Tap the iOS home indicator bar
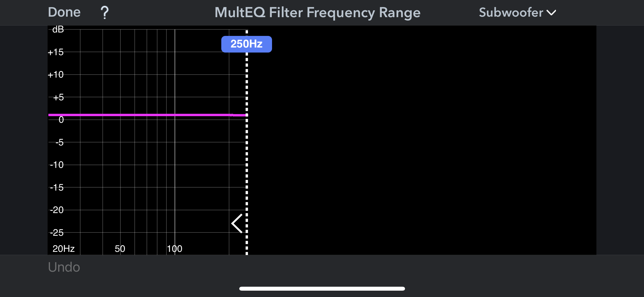Screen dimensions: 644x297 (x=322, y=289)
